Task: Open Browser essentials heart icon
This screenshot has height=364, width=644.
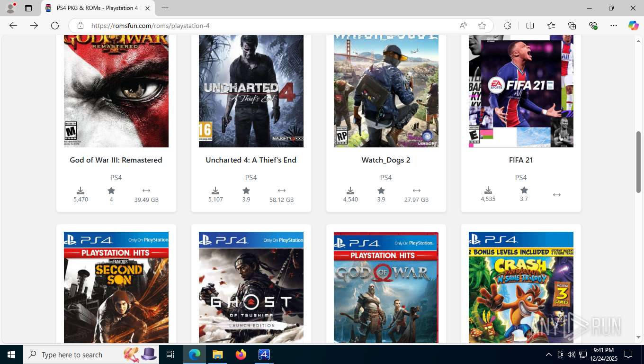Action: [x=593, y=26]
